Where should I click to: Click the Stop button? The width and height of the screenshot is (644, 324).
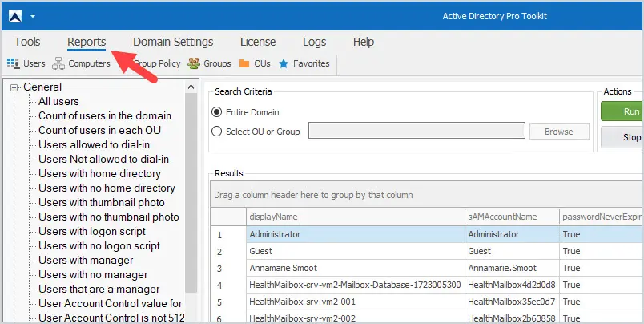pyautogui.click(x=622, y=137)
